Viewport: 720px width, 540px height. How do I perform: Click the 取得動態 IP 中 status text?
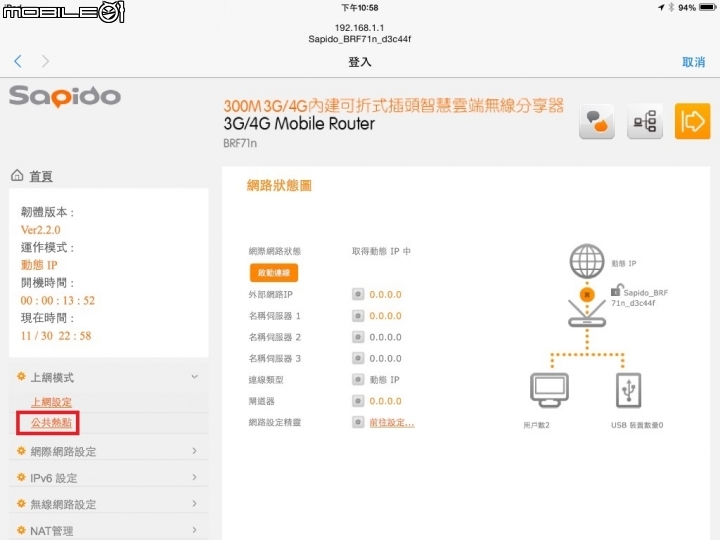click(381, 251)
